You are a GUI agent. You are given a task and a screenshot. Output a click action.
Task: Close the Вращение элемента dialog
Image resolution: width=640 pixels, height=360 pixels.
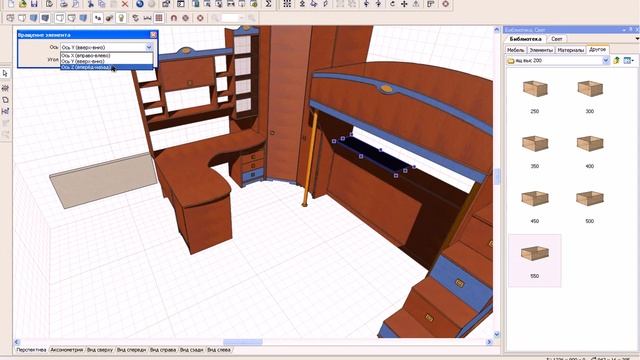(153, 35)
